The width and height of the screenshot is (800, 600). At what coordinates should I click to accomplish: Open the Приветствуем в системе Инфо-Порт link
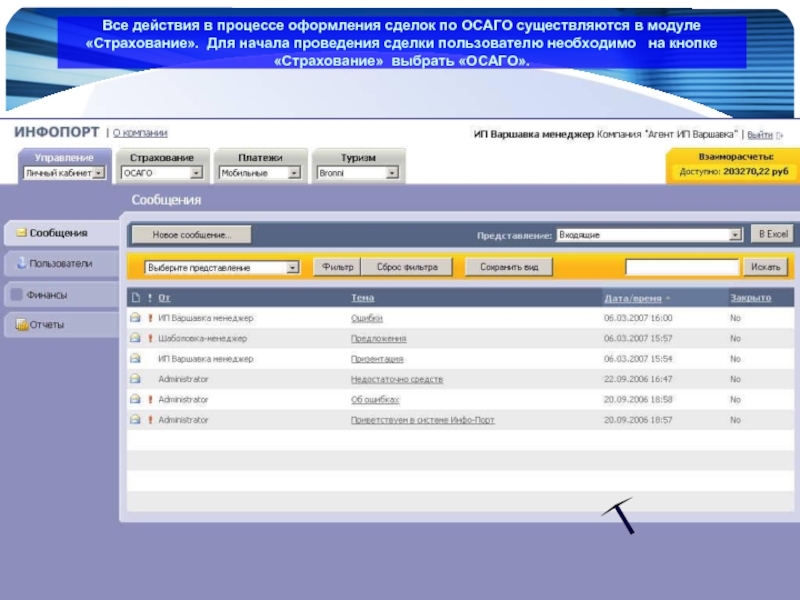422,420
